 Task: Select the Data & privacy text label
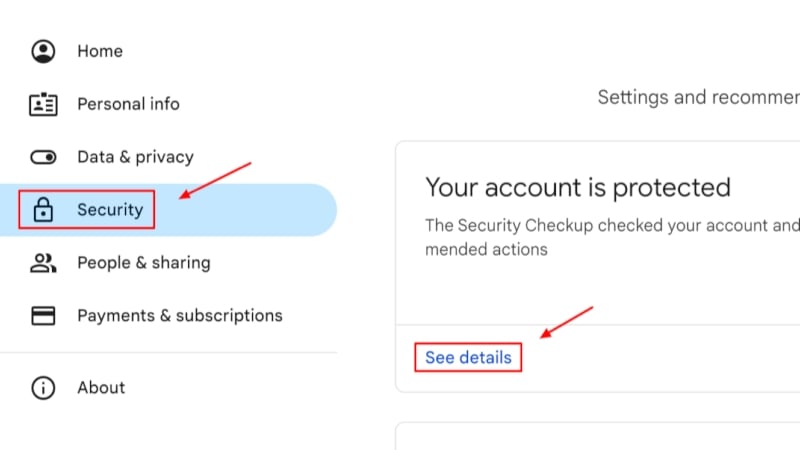(135, 157)
